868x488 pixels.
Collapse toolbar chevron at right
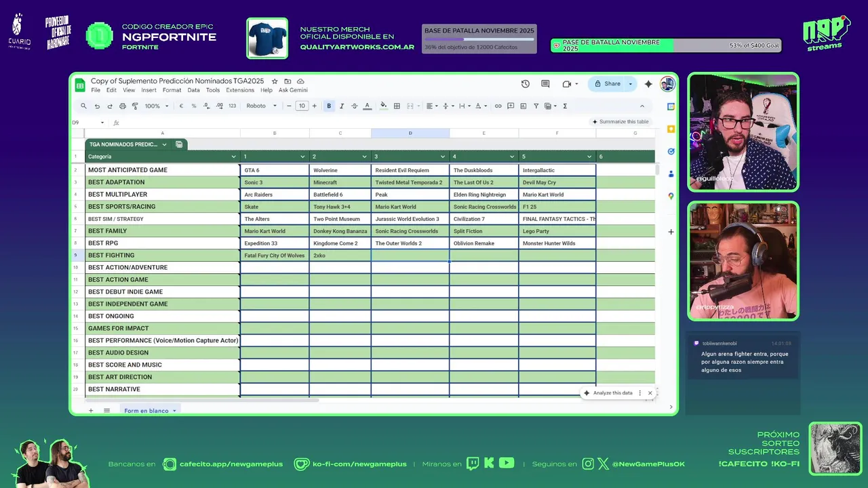pos(642,106)
